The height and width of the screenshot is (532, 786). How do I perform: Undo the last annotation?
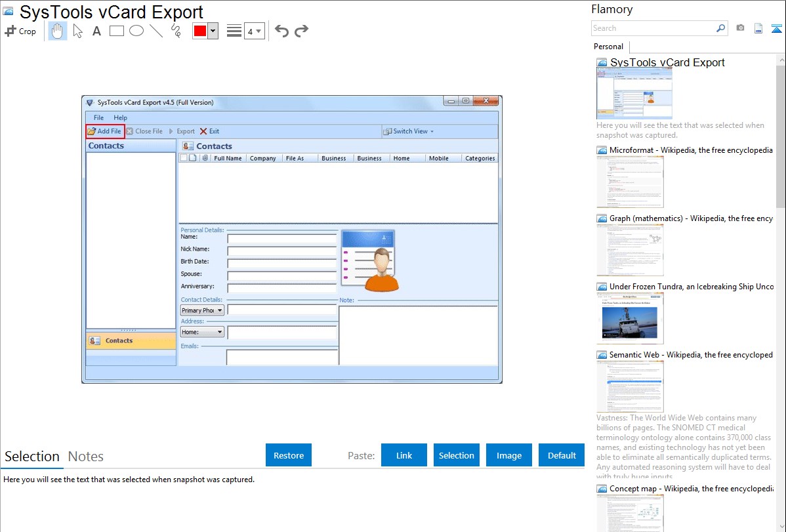(x=281, y=31)
